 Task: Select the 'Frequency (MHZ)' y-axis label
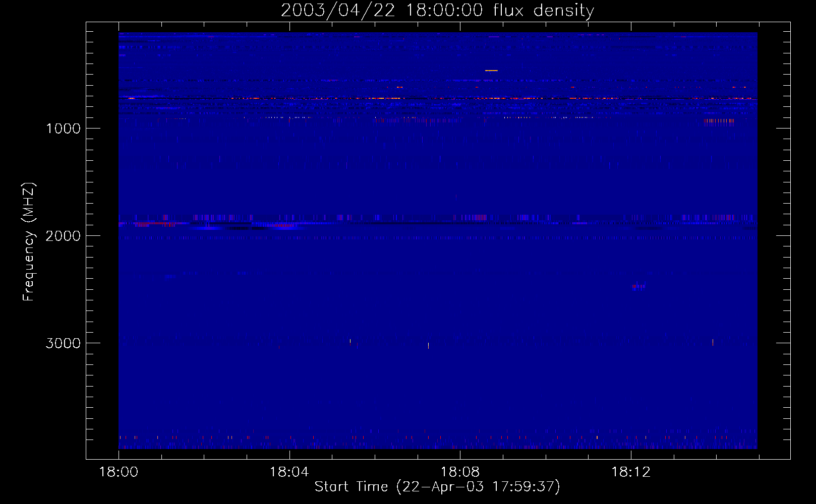(x=29, y=242)
